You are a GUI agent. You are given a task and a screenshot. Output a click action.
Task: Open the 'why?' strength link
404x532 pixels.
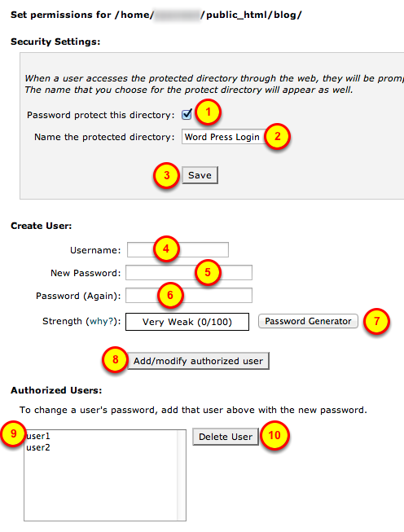point(101,321)
